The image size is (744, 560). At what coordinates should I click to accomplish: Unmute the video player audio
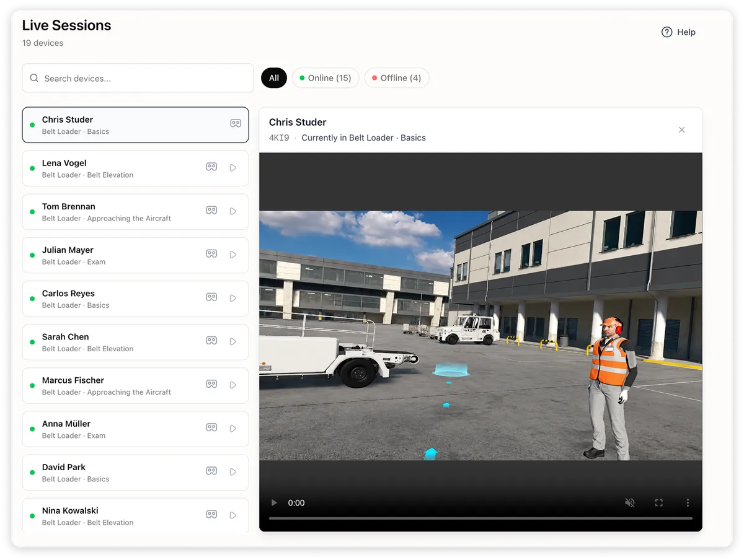[630, 503]
